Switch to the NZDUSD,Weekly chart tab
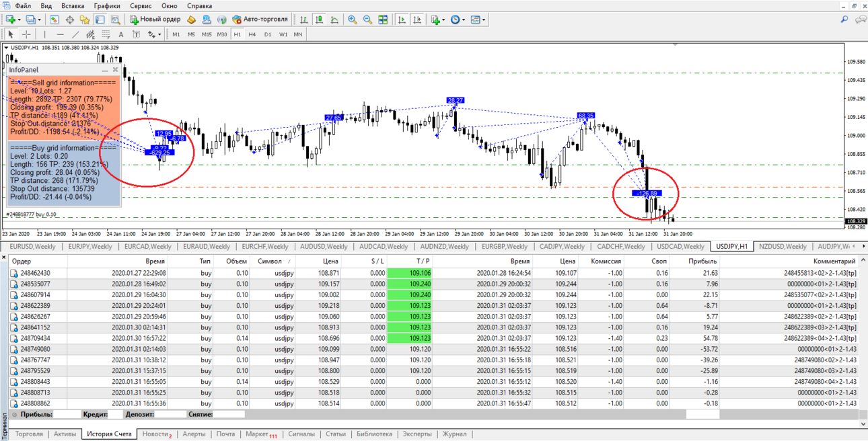The image size is (868, 441). point(783,247)
